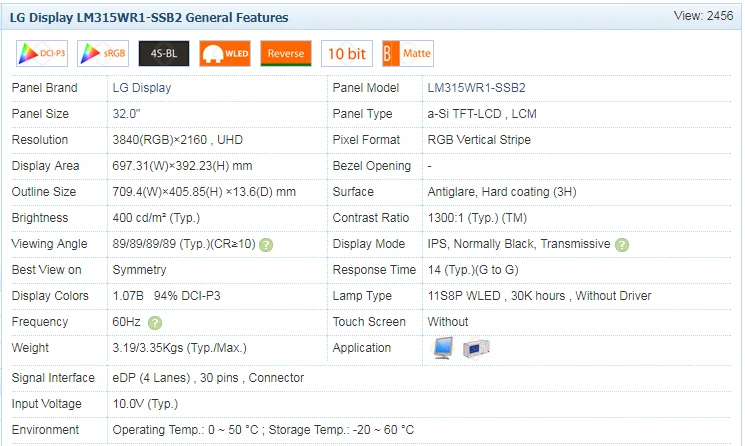The height and width of the screenshot is (446, 745).
Task: Select the 697.31(W)×392.23(H) mm value
Action: (x=182, y=166)
